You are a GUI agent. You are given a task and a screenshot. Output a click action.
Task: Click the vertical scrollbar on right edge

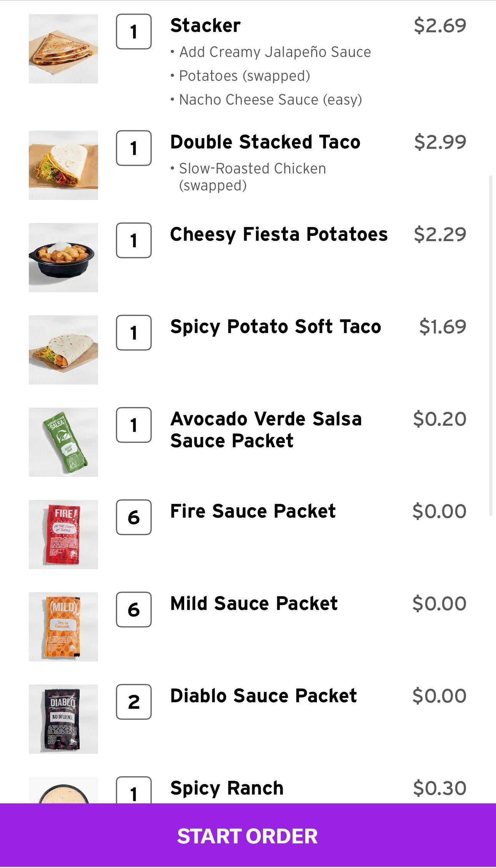[491, 345]
